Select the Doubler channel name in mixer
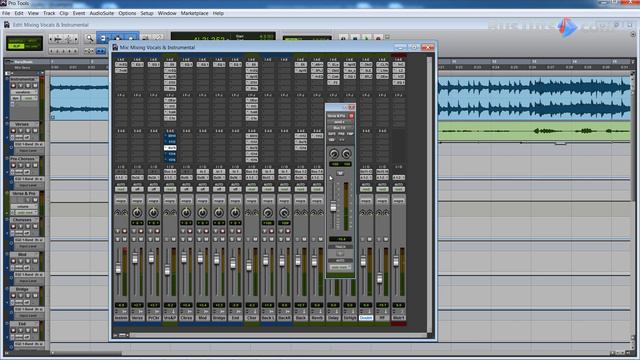This screenshot has height=360, width=640. (366, 318)
